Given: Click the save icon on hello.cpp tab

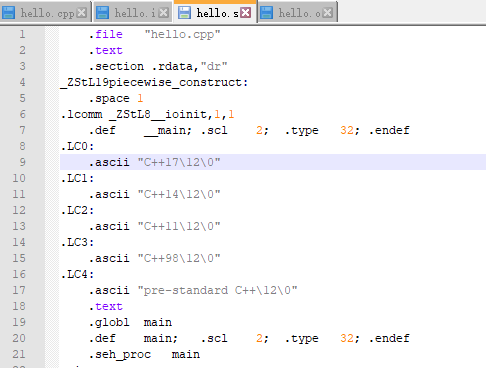Looking at the screenshot, I should (x=9, y=13).
